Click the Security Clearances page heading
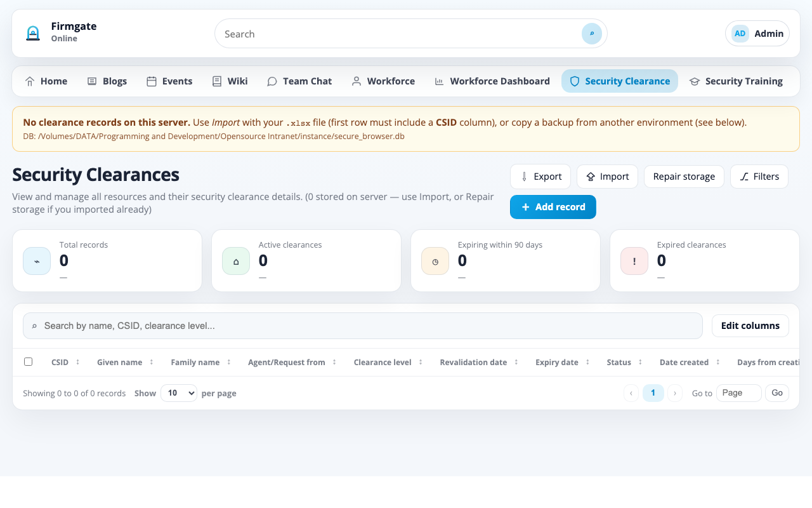This screenshot has height=508, width=812. [x=96, y=175]
